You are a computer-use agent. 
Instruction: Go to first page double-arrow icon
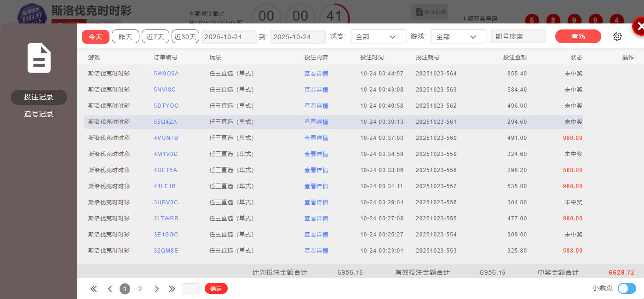coord(94,289)
